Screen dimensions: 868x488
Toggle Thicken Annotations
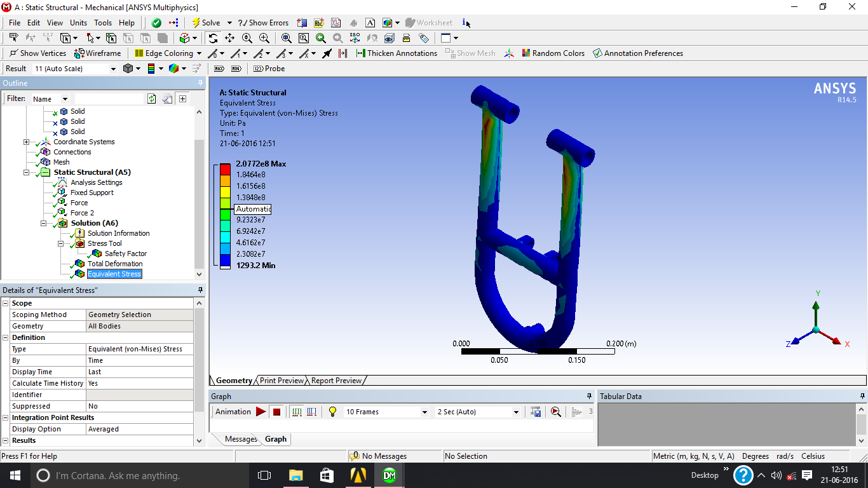click(x=397, y=53)
